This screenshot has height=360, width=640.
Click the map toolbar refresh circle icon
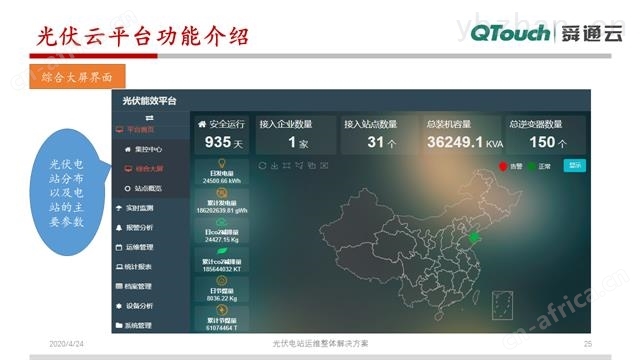(262, 165)
